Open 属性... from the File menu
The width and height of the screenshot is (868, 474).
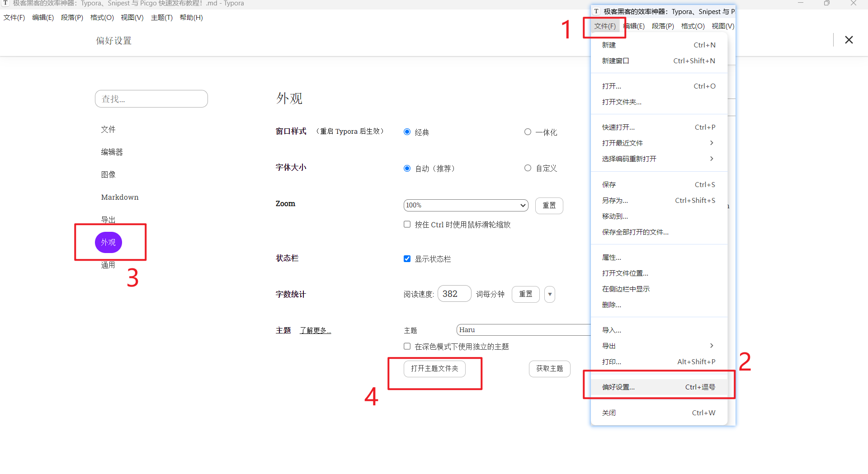(x=659, y=257)
